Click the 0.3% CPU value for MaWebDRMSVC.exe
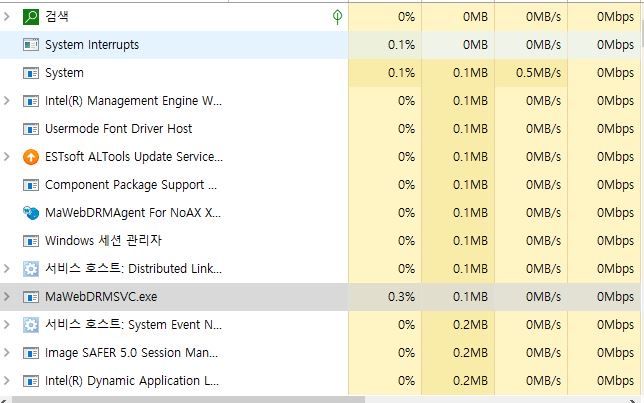 [400, 297]
